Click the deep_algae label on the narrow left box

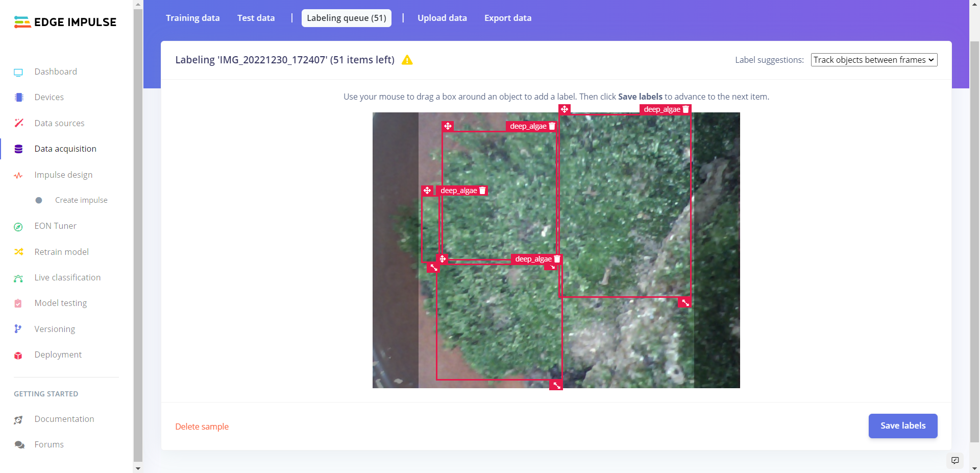coord(459,191)
